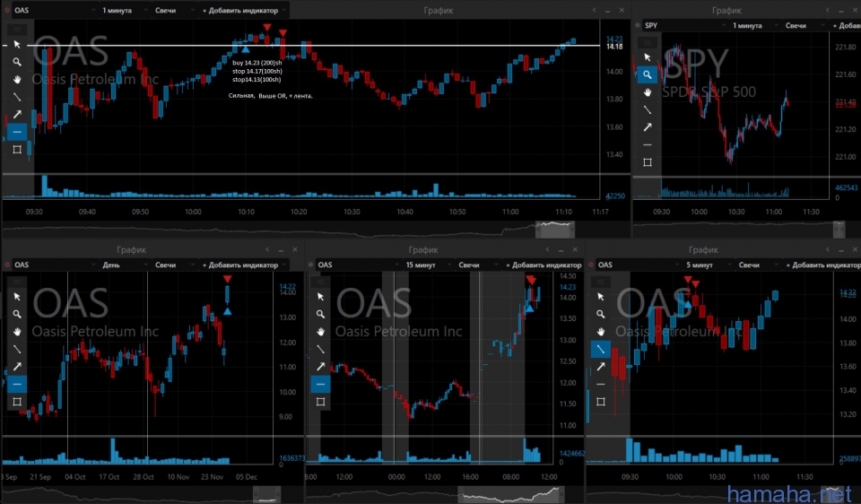Select the hand pan tool in the SPY chart
Screen dimensions: 861x504
click(648, 92)
